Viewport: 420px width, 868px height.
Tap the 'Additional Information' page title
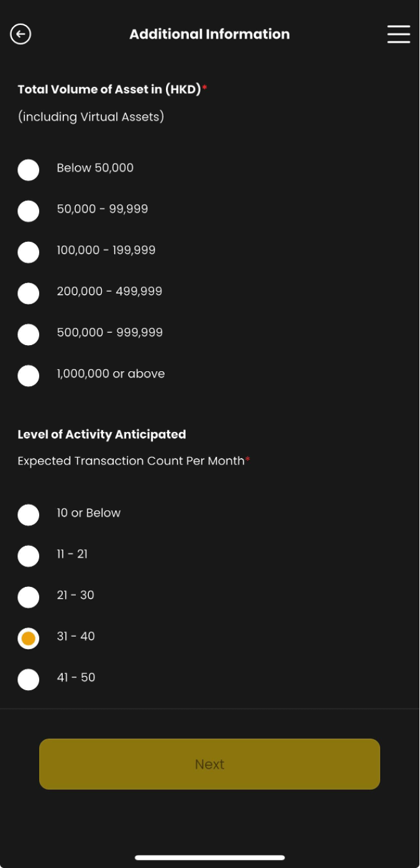point(209,34)
